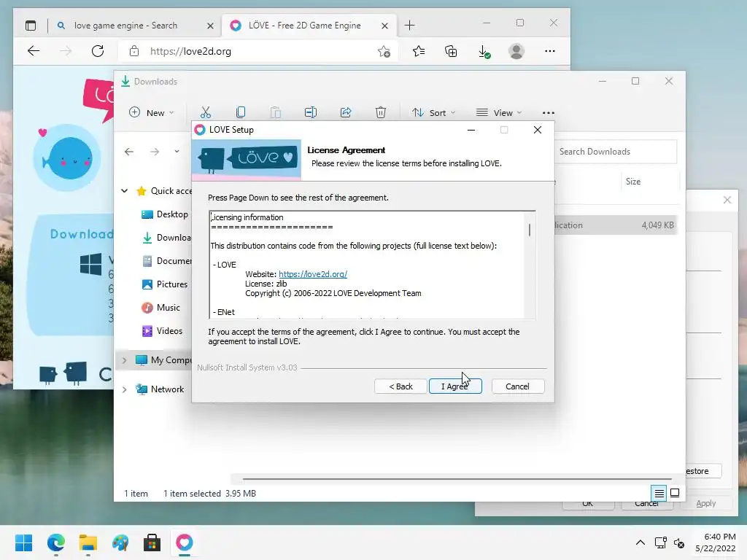Open the View dropdown in File Explorer
Screen dimensions: 747x560
(x=499, y=112)
